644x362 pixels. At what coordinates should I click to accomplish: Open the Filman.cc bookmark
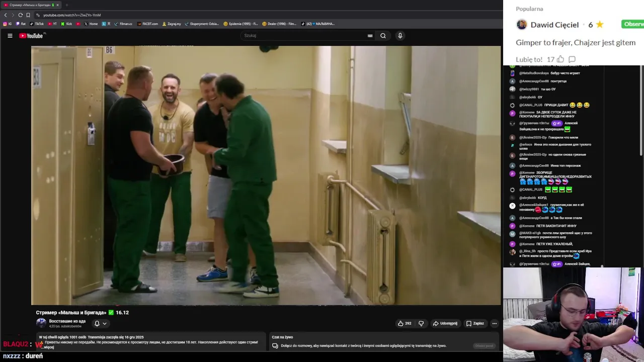[x=123, y=24]
